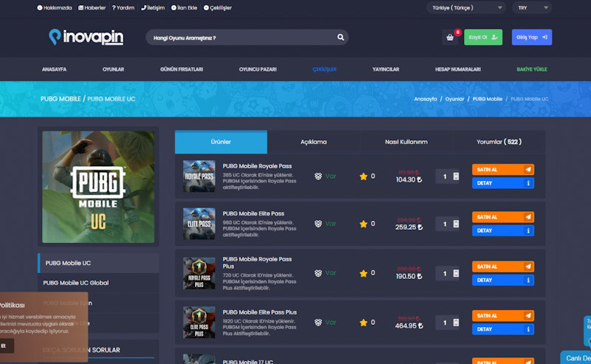Switch to the Nasıl Kullanırım tab

tap(406, 142)
